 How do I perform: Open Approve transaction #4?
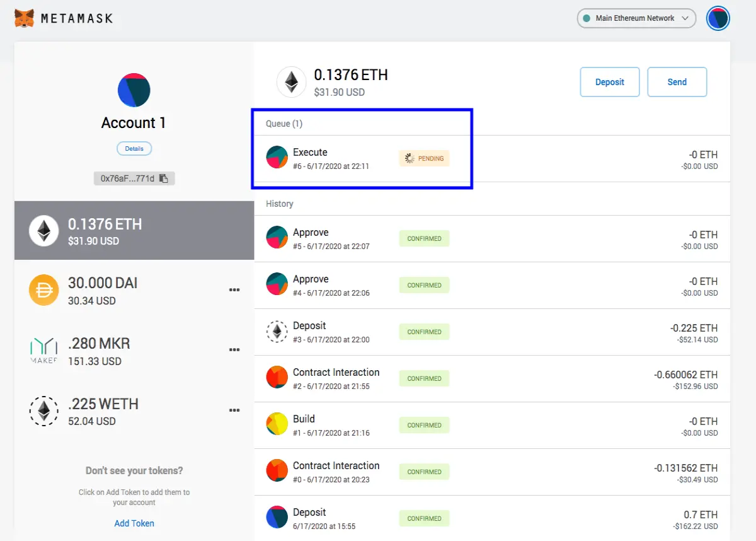[492, 286]
